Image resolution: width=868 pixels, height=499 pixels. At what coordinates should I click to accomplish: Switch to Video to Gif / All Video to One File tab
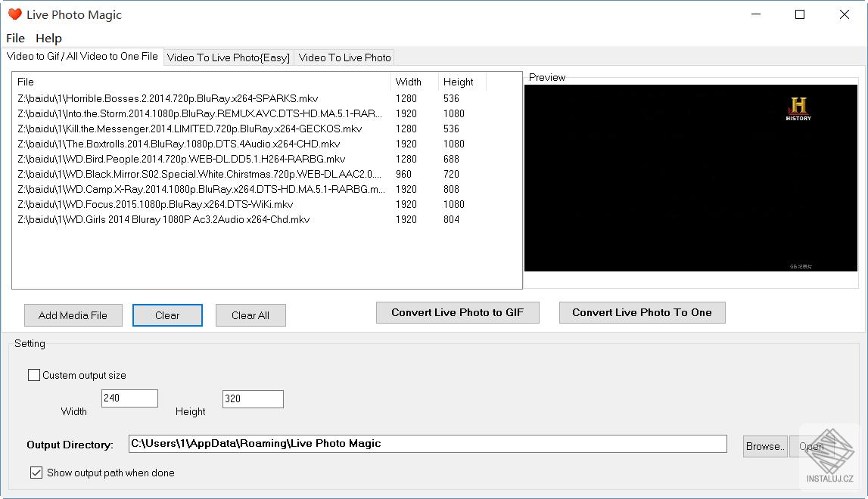point(82,57)
